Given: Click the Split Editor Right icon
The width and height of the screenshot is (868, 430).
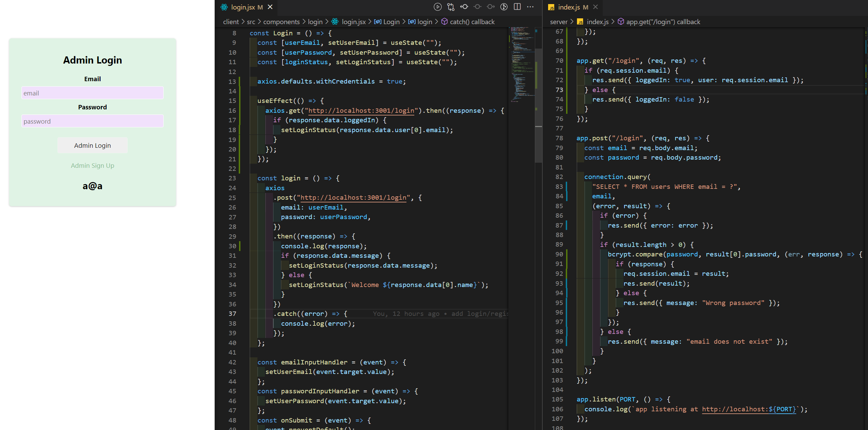Looking at the screenshot, I should click(517, 7).
